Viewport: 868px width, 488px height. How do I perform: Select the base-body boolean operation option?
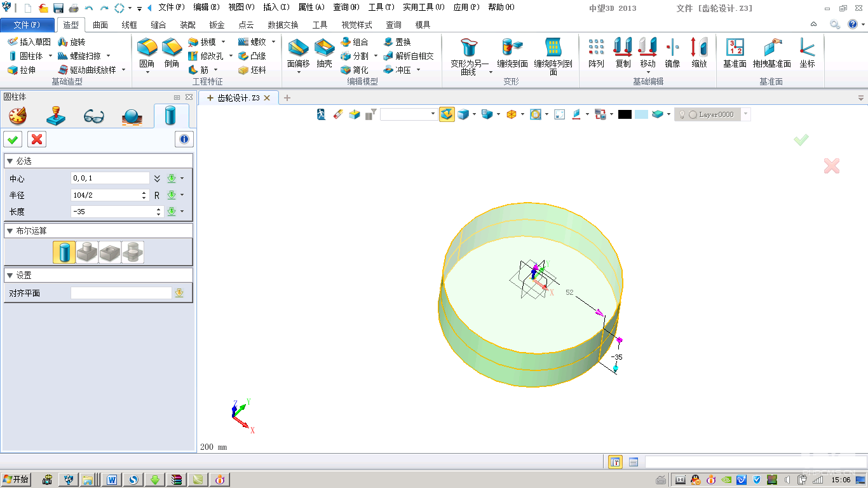click(64, 252)
